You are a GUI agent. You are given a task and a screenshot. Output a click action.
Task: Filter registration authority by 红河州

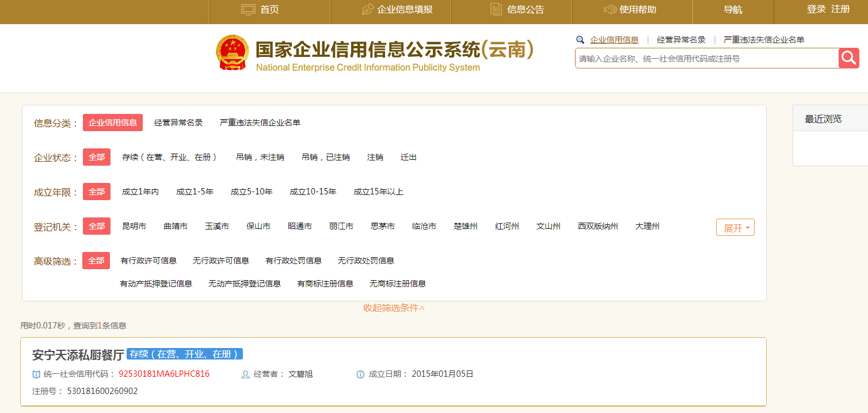507,226
